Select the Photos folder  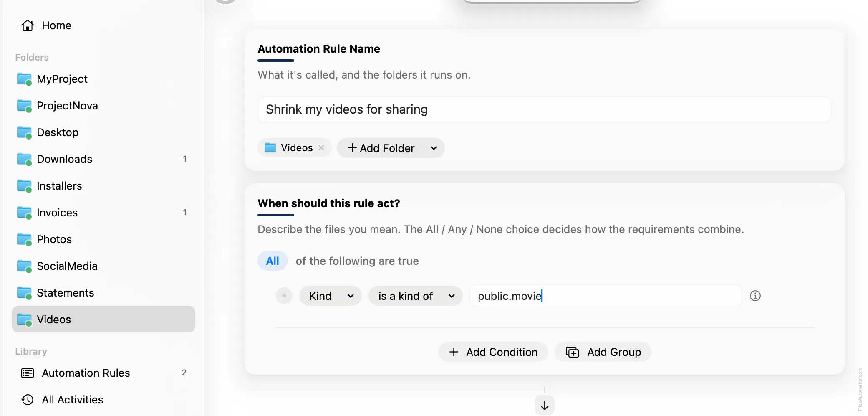click(103, 239)
